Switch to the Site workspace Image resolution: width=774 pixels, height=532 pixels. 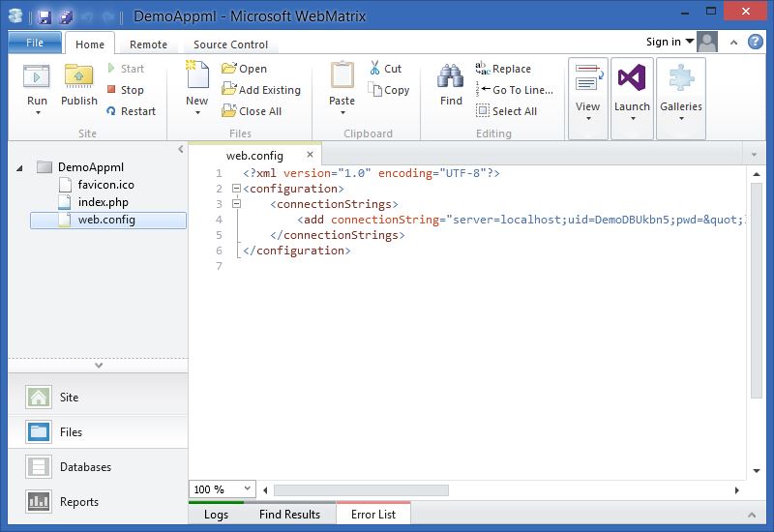point(98,398)
